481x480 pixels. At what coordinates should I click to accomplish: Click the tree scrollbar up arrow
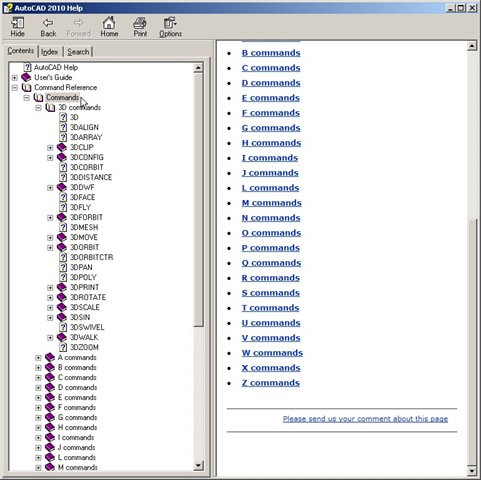pyautogui.click(x=198, y=68)
